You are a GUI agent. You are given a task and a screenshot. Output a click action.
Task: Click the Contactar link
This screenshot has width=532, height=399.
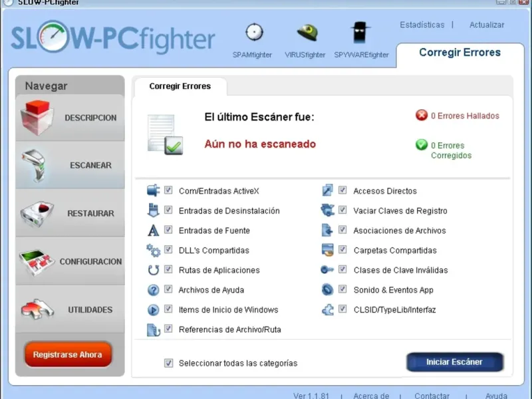point(432,396)
